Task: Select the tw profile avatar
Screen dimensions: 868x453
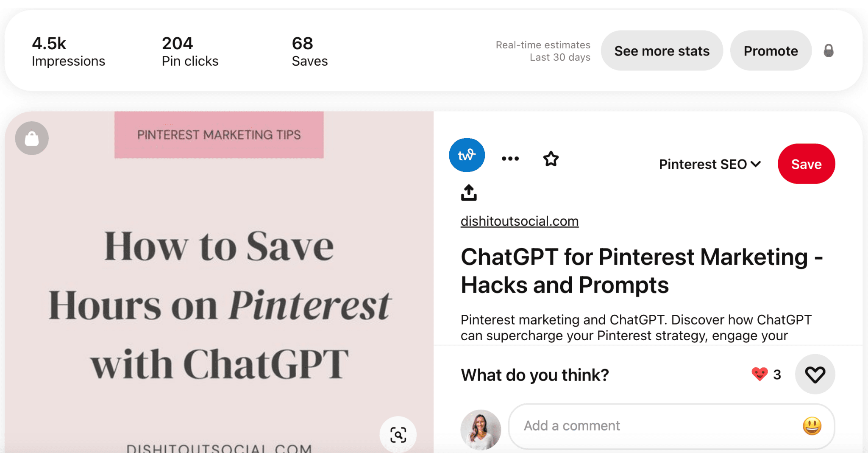Action: (467, 155)
